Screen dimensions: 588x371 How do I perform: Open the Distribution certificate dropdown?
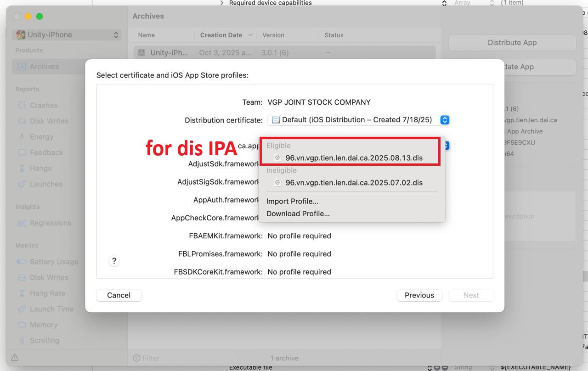[357, 120]
